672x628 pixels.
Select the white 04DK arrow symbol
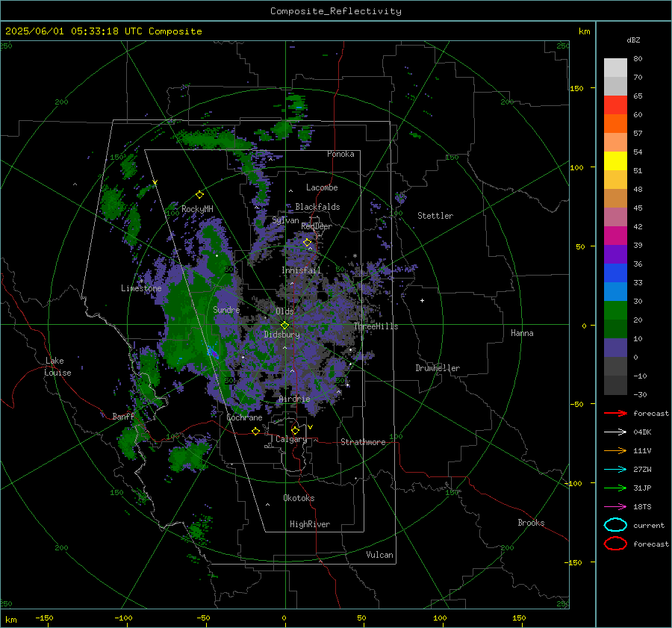coord(615,432)
